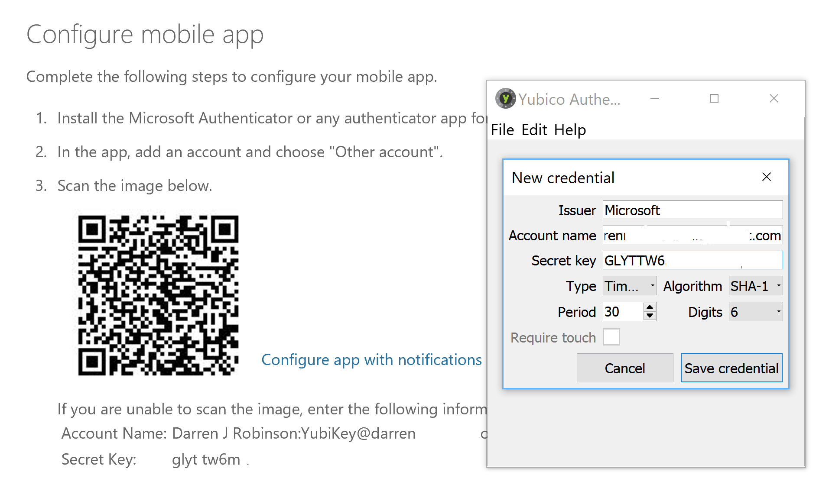Open the Type dropdown
Image resolution: width=829 pixels, height=504 pixels.
coord(630,286)
